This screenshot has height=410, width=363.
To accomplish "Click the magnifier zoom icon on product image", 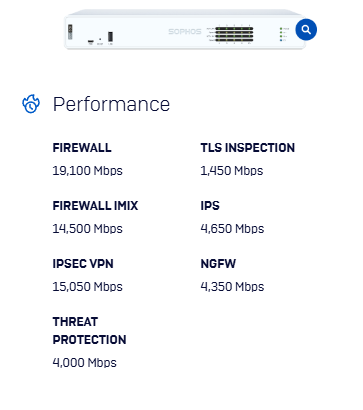I will tap(306, 30).
